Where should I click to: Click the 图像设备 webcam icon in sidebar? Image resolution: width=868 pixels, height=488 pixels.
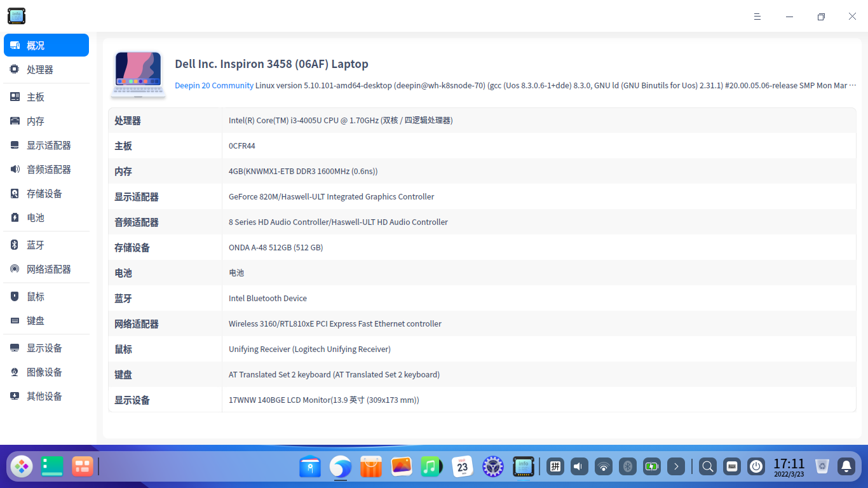(15, 372)
